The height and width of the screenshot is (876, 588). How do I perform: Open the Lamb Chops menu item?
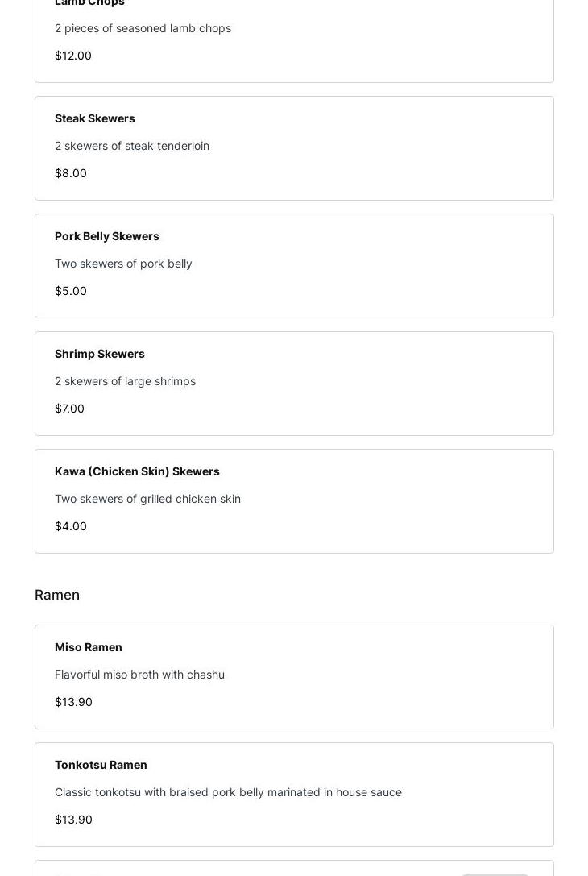(x=294, y=39)
